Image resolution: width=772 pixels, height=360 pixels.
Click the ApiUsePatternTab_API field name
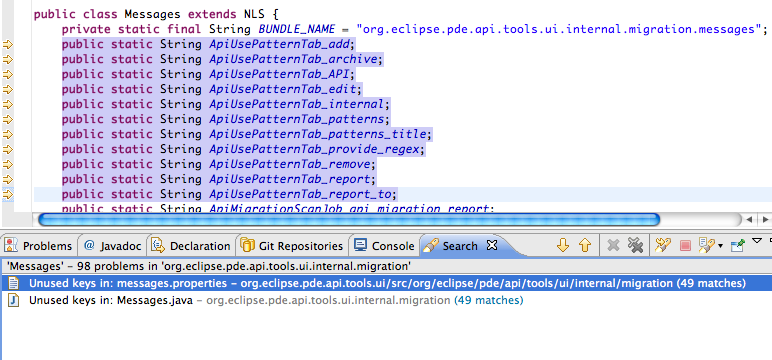coord(279,75)
